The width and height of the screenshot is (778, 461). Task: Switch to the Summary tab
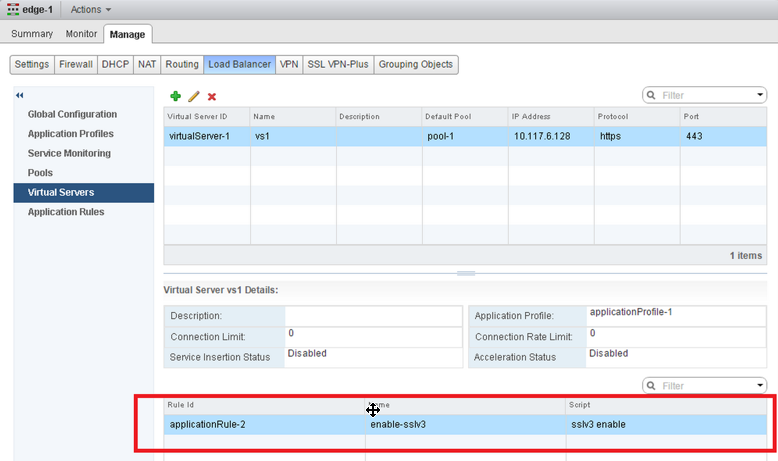(32, 34)
